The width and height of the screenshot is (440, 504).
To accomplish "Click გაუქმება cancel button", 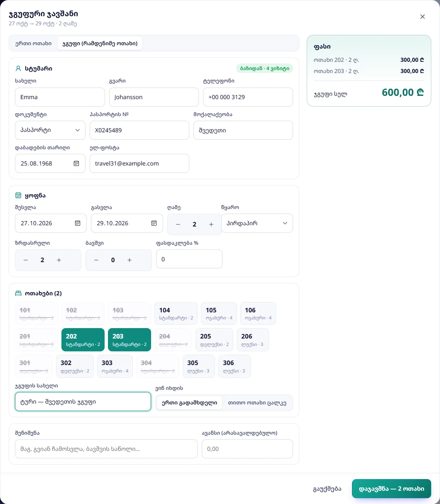I will pyautogui.click(x=327, y=489).
